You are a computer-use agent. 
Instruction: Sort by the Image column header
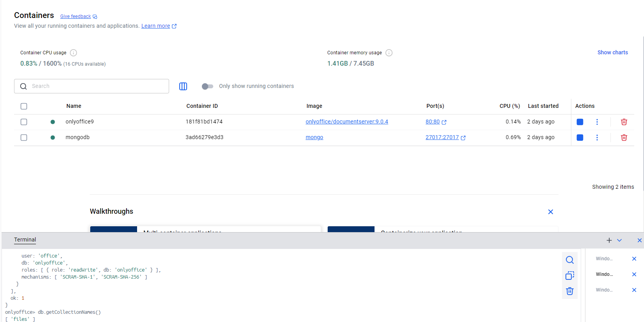tap(314, 106)
